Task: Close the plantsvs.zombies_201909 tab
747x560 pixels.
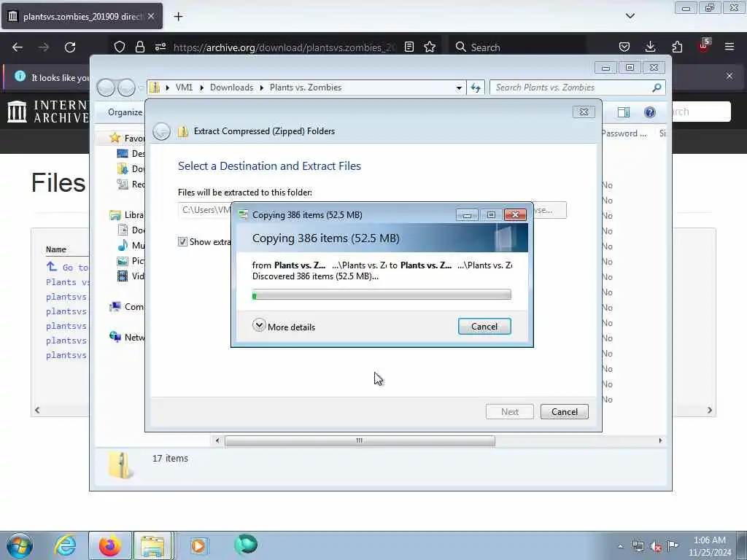Action: tap(151, 16)
